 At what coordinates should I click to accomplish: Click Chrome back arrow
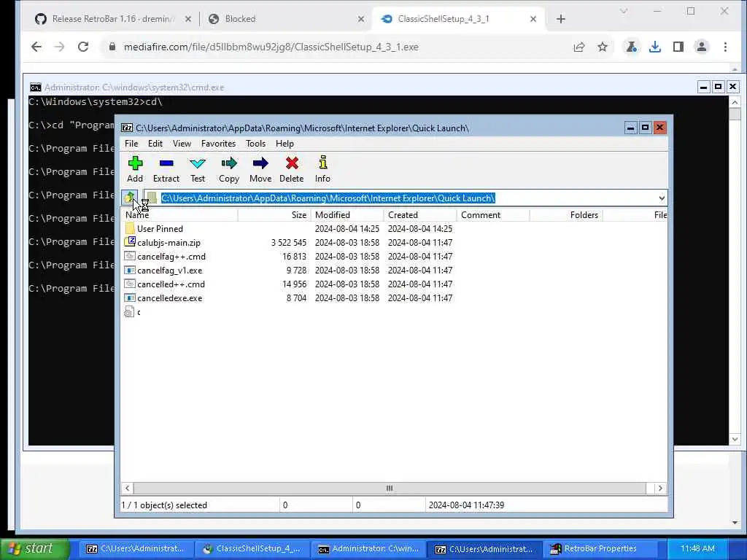(36, 47)
